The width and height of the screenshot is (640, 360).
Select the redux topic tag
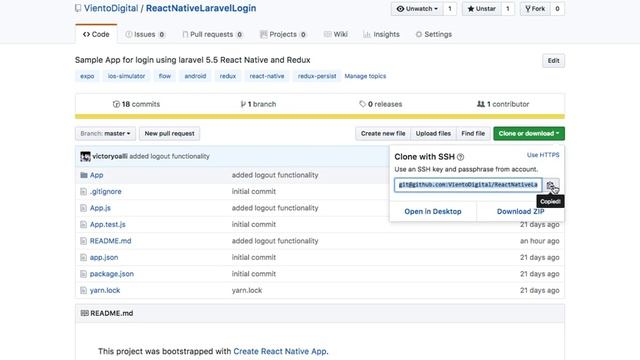[228, 76]
